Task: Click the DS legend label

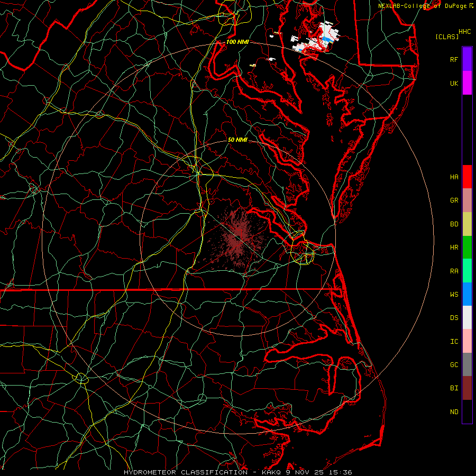Action: [x=454, y=318]
